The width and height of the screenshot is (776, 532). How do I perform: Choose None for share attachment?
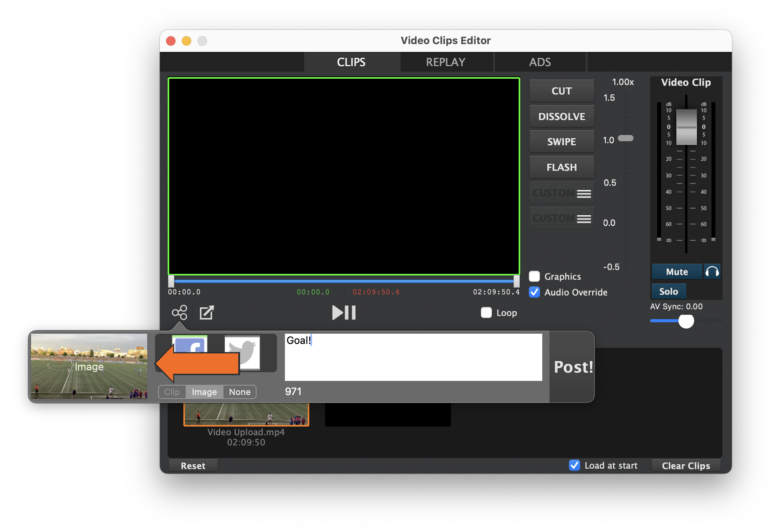239,392
